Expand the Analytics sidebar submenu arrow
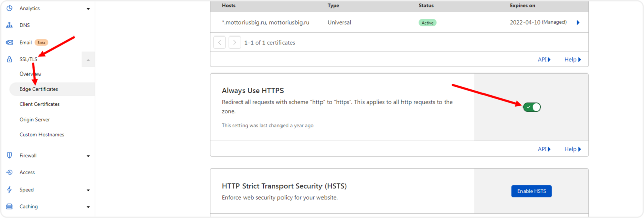This screenshot has height=218, width=644. [88, 9]
